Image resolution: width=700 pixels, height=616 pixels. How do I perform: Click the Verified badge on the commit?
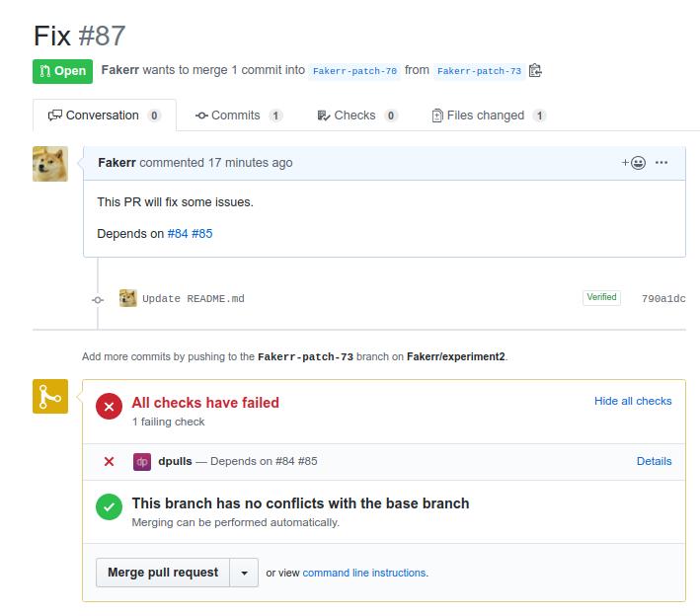pyautogui.click(x=601, y=297)
